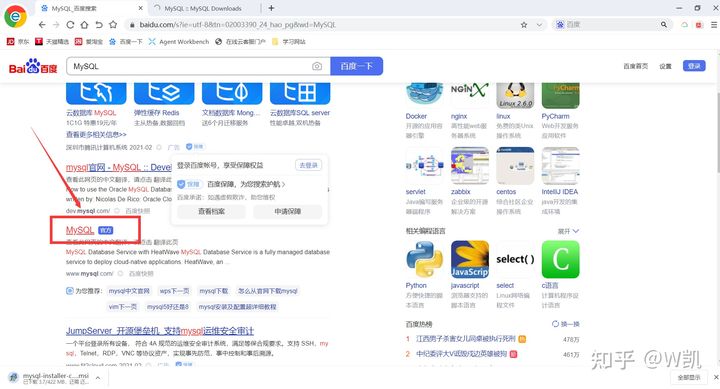This screenshot has height=389, width=720.
Task: Click the blue login button top right
Action: (x=694, y=66)
